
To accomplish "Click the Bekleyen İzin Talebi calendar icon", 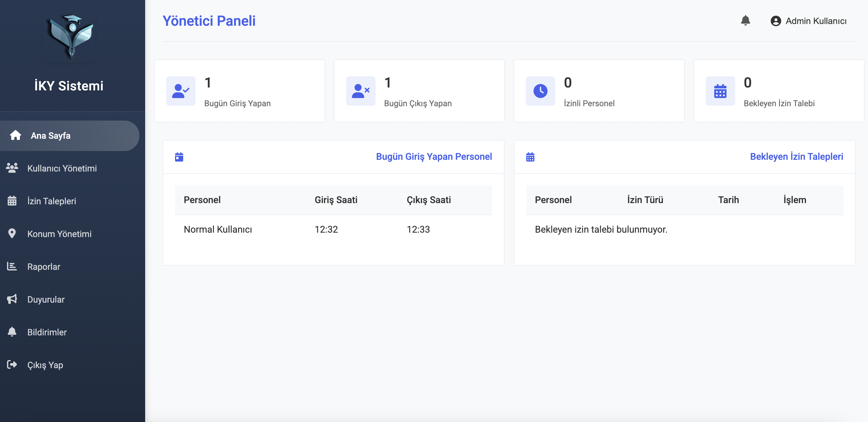I will tap(720, 91).
